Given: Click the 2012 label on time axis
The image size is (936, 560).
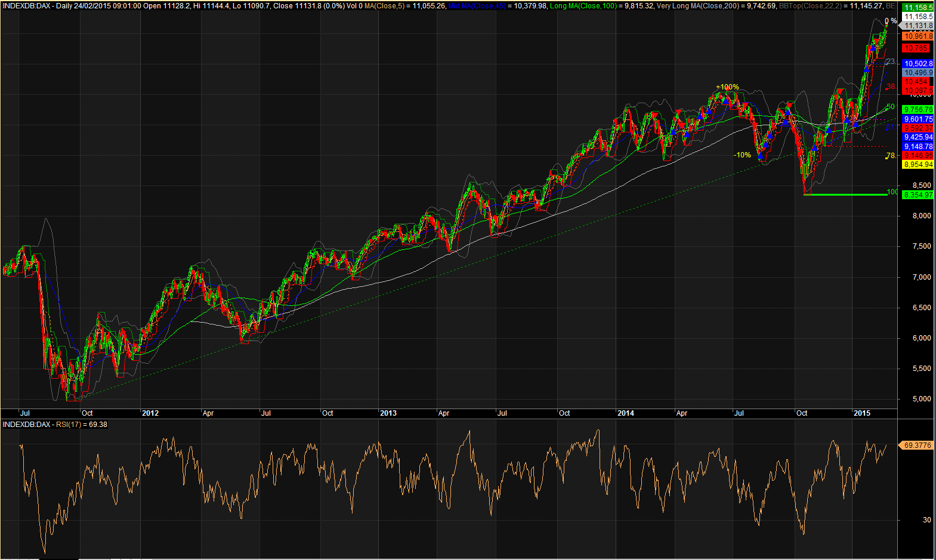Looking at the screenshot, I should coord(150,413).
